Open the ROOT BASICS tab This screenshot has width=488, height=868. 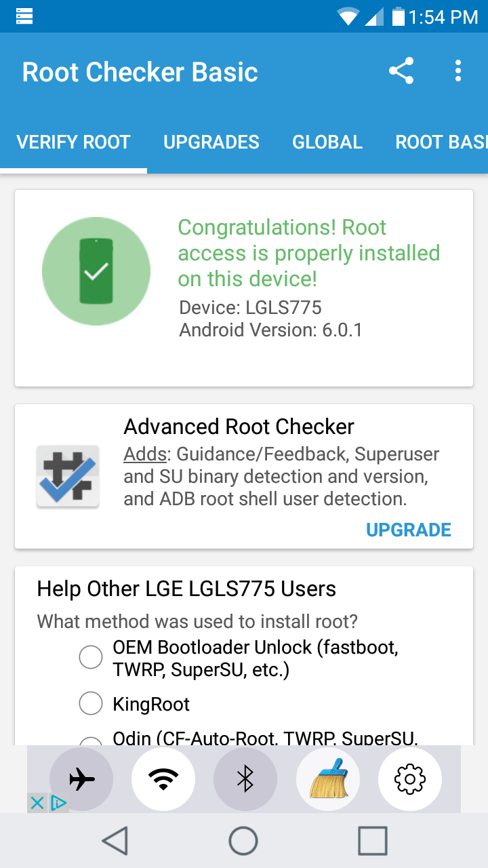pyautogui.click(x=441, y=142)
